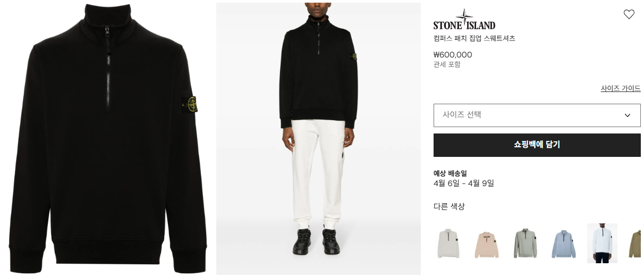The image size is (644, 276).
Task: Open the 사이즈 가이드 link
Action: (621, 88)
